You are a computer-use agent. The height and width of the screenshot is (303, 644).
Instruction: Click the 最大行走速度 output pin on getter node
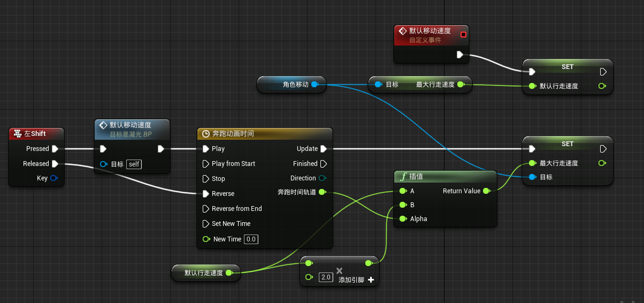(x=461, y=84)
